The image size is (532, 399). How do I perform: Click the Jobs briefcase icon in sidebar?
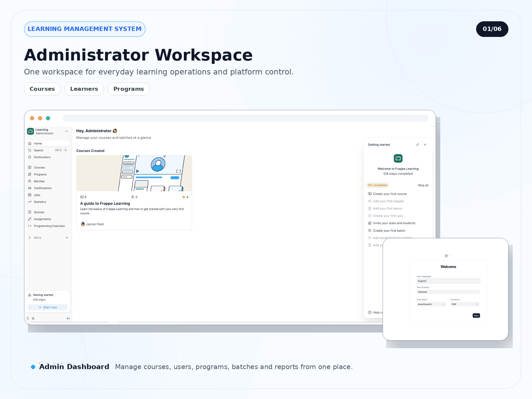click(x=30, y=195)
